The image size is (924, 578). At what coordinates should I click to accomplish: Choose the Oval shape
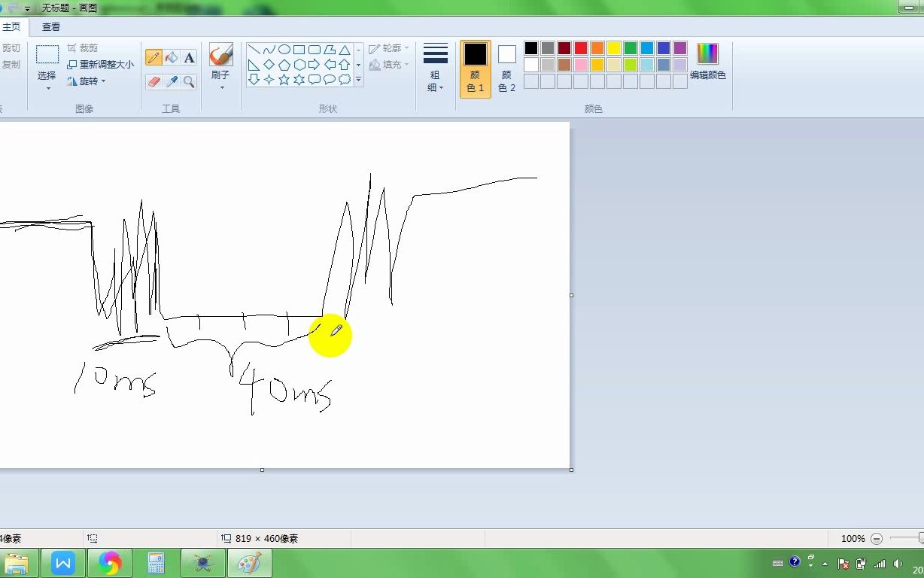click(284, 50)
